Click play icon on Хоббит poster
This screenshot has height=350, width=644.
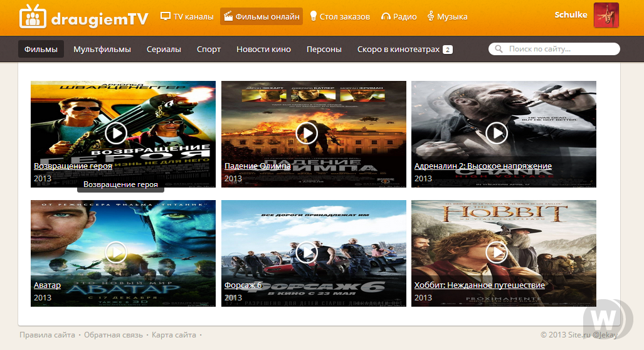point(497,252)
